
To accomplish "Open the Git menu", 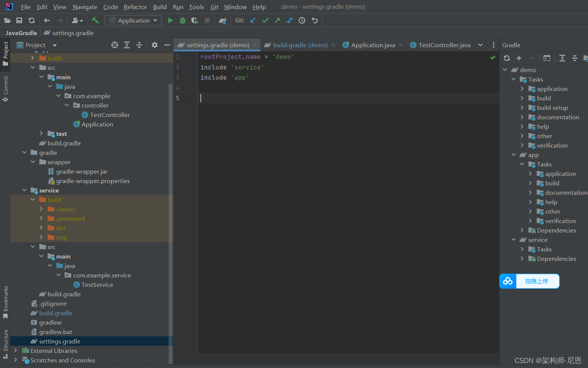I will (x=214, y=7).
